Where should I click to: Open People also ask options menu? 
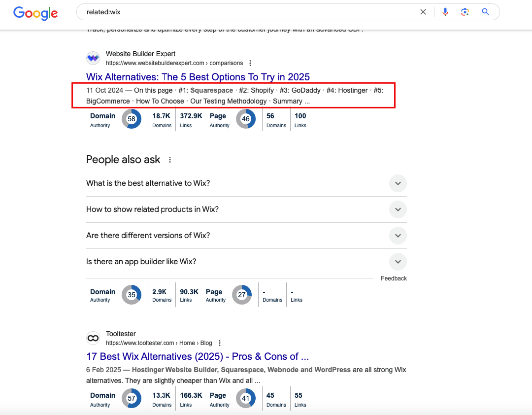[170, 160]
